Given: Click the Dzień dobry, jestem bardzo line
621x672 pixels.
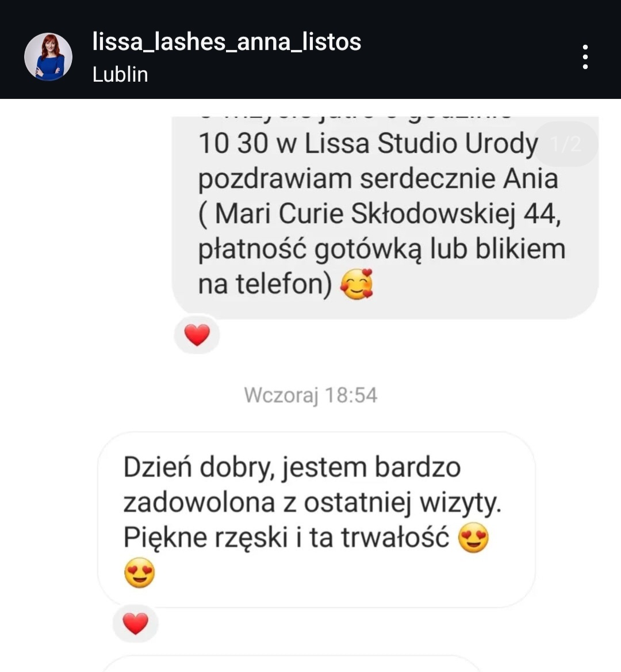Looking at the screenshot, I should click(292, 467).
